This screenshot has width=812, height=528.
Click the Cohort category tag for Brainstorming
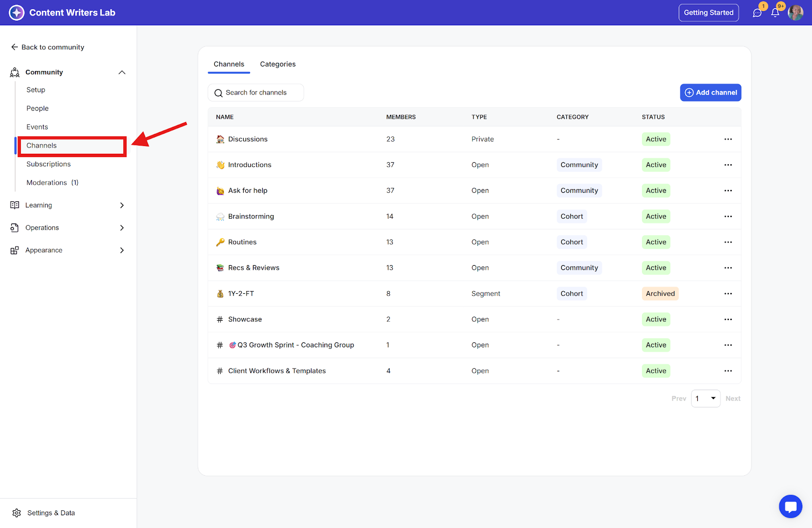(572, 216)
